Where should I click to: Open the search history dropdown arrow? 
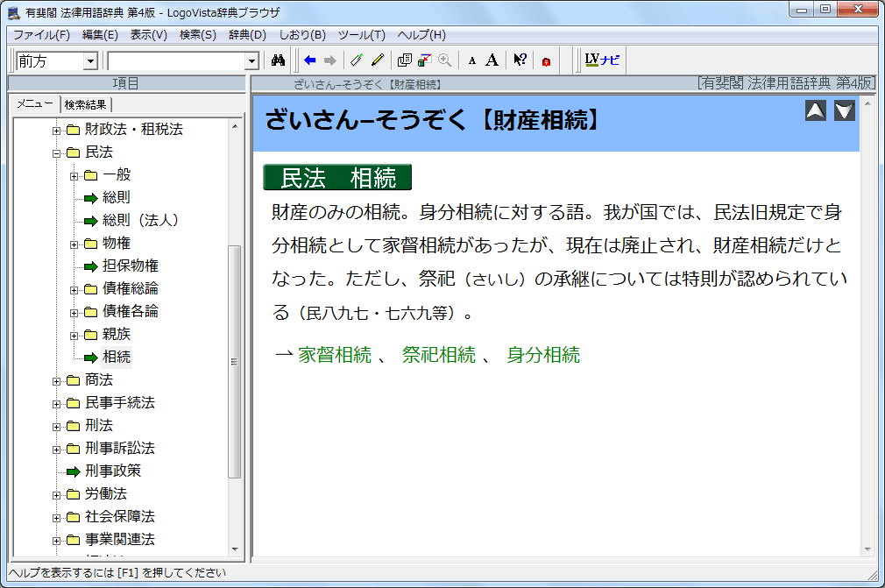pos(252,61)
